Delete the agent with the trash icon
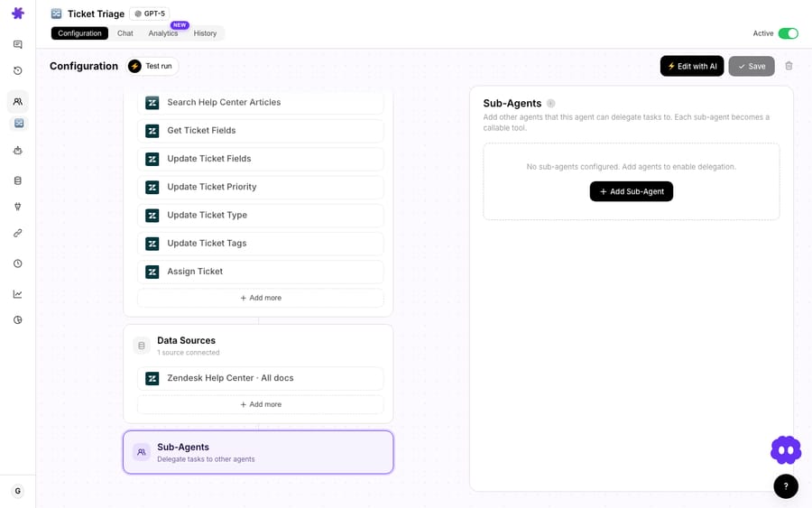This screenshot has width=812, height=508. point(789,66)
